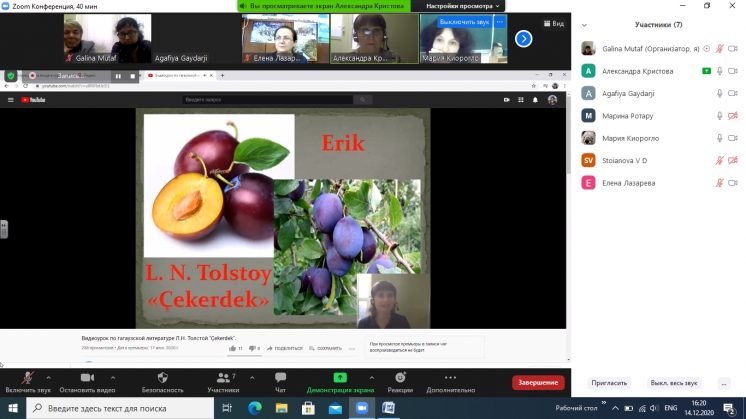
Task: Toggle Stoianova V D muted microphone icon
Action: (719, 160)
